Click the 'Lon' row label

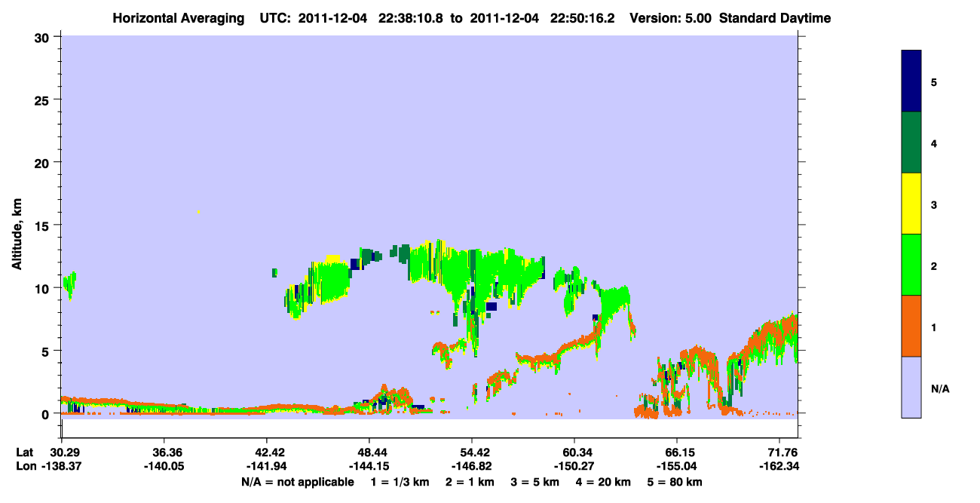(25, 467)
